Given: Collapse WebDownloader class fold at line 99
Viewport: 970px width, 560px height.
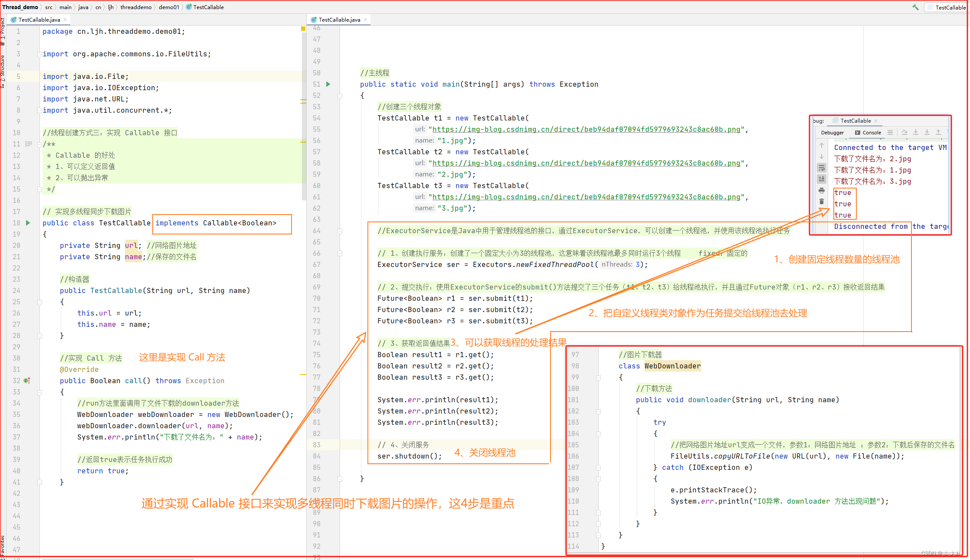Looking at the screenshot, I should point(598,378).
